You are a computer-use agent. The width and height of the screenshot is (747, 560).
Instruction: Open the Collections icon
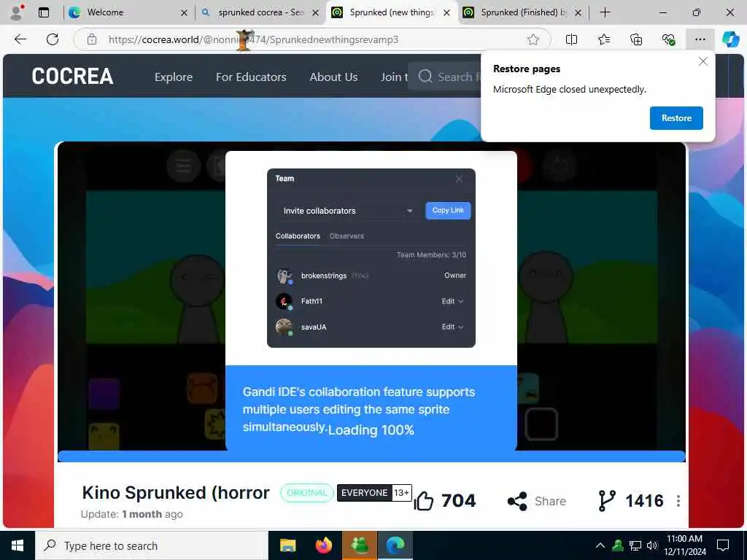click(636, 39)
